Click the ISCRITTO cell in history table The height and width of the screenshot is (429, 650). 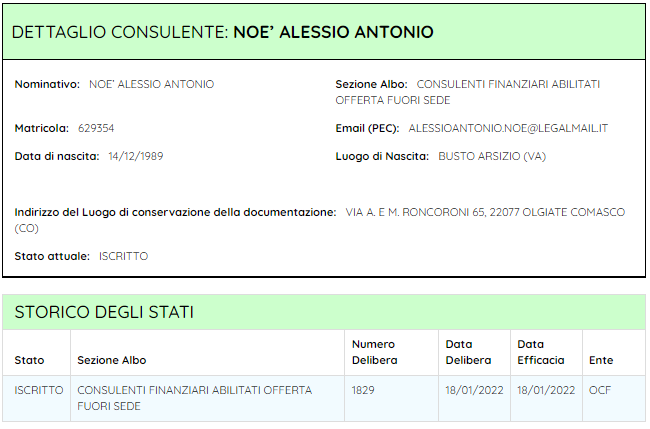pyautogui.click(x=39, y=390)
